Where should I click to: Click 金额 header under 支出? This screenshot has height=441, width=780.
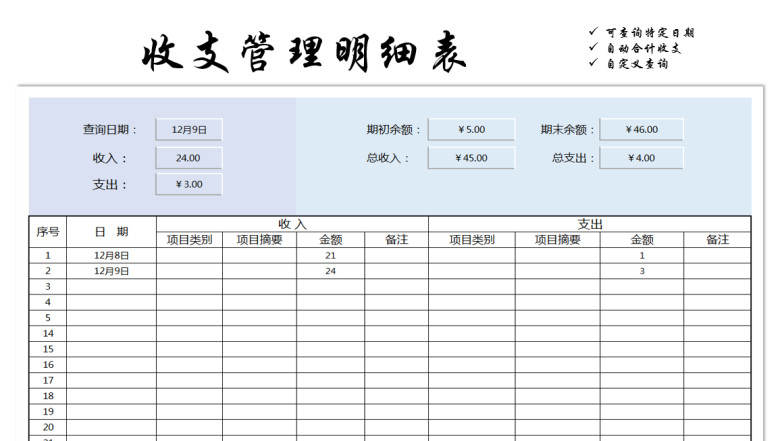point(642,240)
